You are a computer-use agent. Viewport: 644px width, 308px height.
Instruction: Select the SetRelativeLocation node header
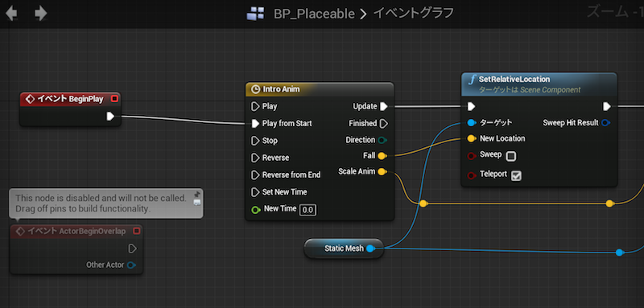[539, 84]
